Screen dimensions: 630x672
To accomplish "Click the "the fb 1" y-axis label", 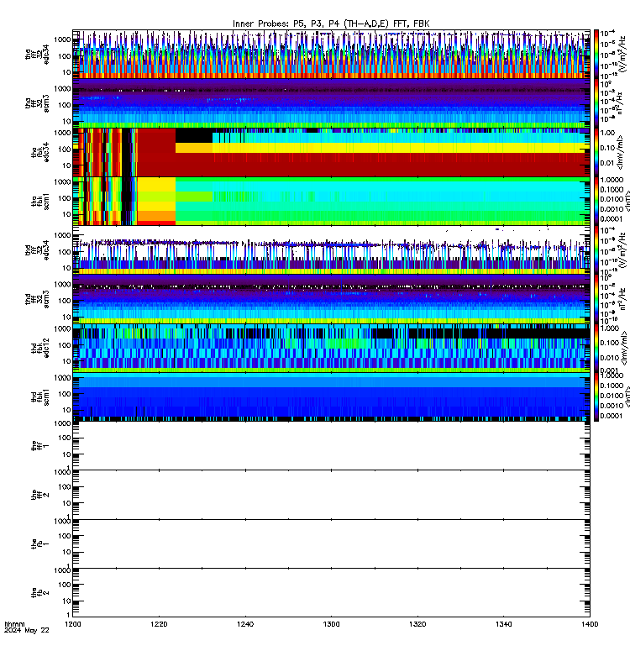I will tap(39, 543).
